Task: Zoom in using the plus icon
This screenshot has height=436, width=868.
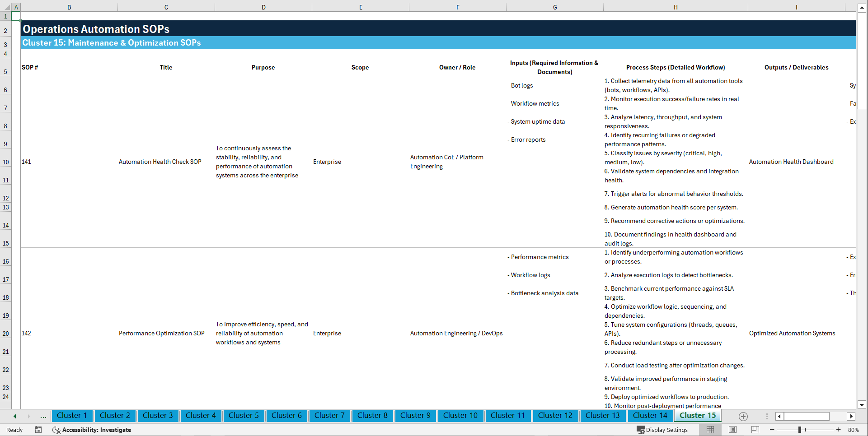Action: tap(839, 430)
